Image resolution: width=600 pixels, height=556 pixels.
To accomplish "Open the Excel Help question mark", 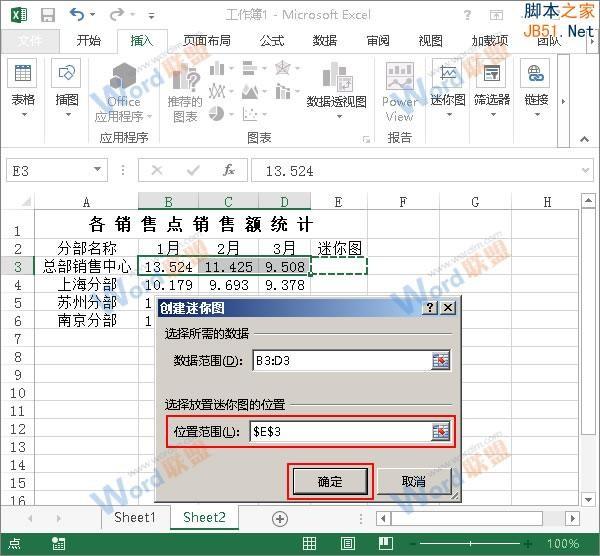I will (467, 15).
